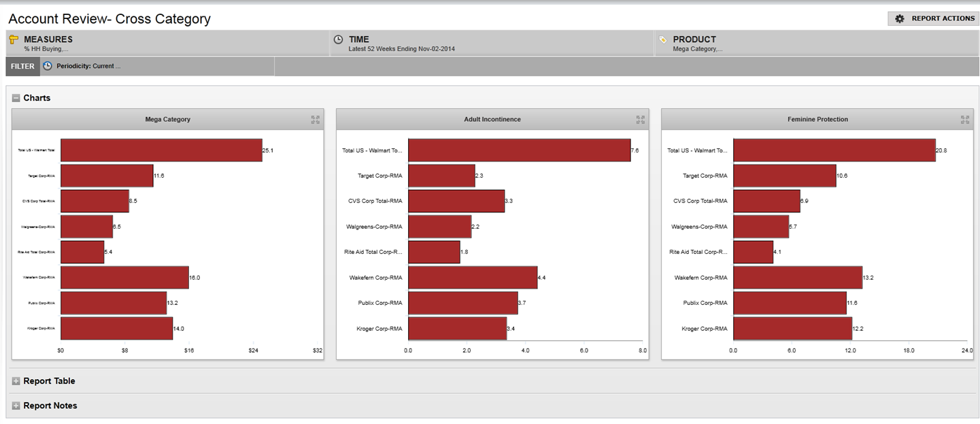Click the Filter label button
The height and width of the screenshot is (424, 980).
point(22,66)
